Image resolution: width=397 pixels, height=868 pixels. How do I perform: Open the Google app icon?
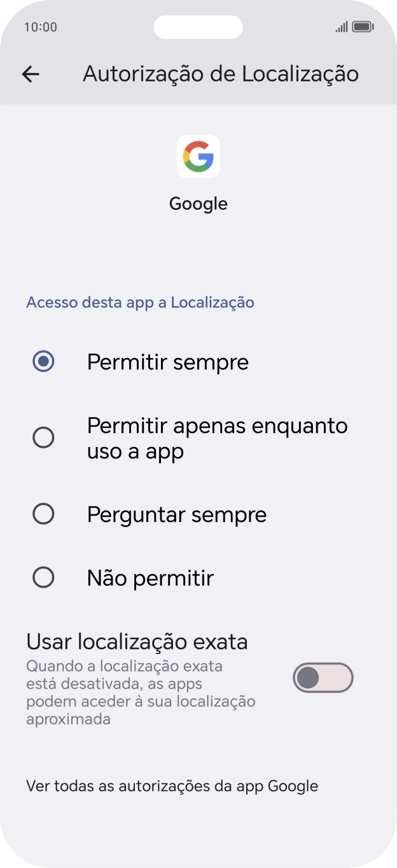(198, 156)
